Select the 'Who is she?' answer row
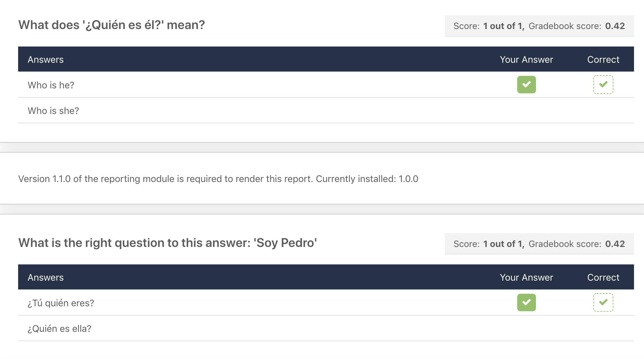The image size is (644, 359). point(326,111)
